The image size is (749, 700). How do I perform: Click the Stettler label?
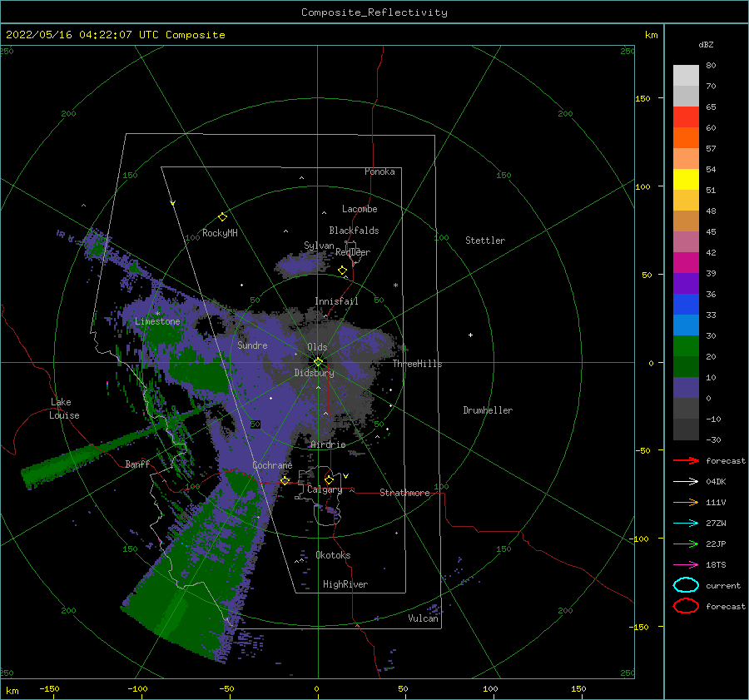point(485,241)
